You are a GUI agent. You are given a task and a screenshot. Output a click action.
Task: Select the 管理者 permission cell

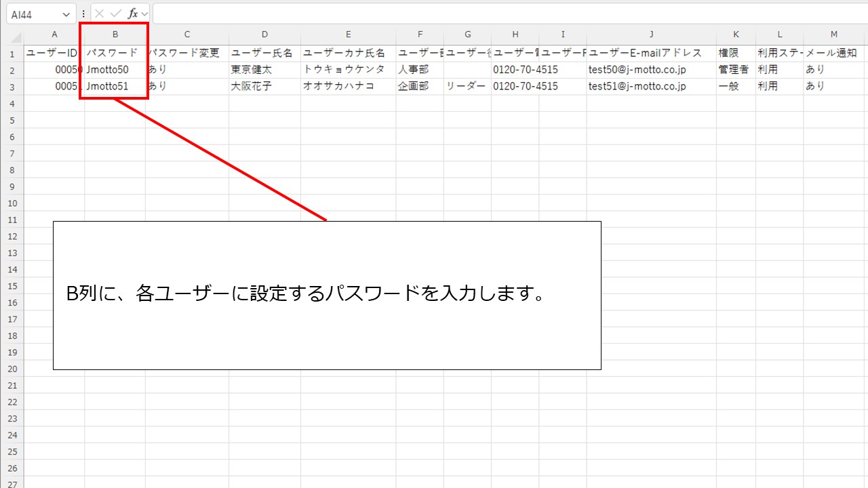coord(736,70)
